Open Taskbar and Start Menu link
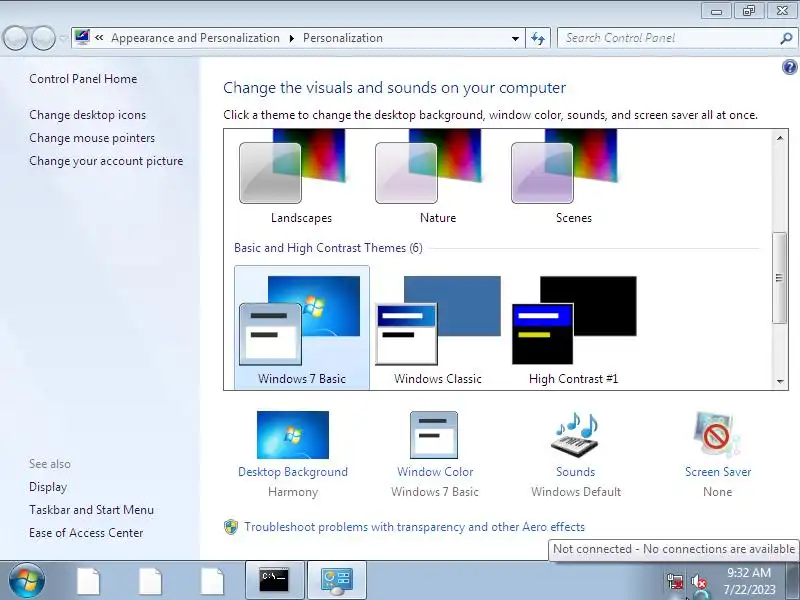Image resolution: width=800 pixels, height=600 pixels. (x=91, y=510)
